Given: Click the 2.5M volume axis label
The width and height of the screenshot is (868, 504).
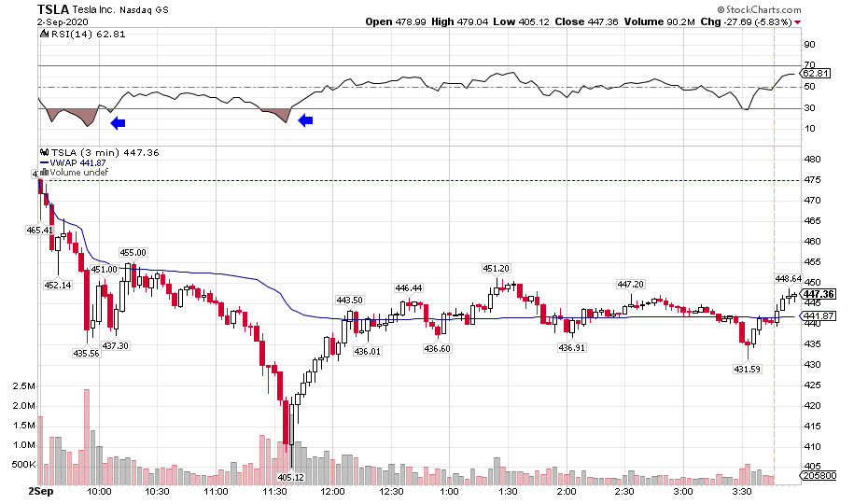Looking at the screenshot, I should [24, 386].
